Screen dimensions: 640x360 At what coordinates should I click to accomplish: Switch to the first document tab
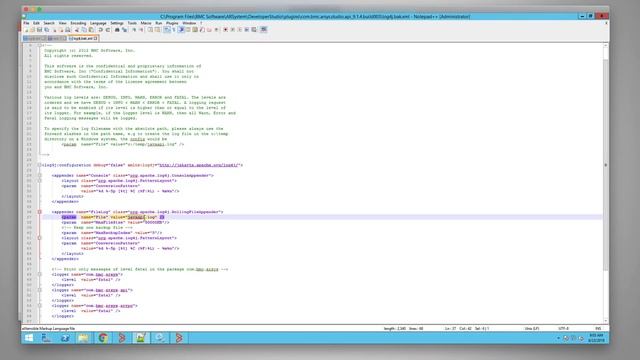coord(33,38)
